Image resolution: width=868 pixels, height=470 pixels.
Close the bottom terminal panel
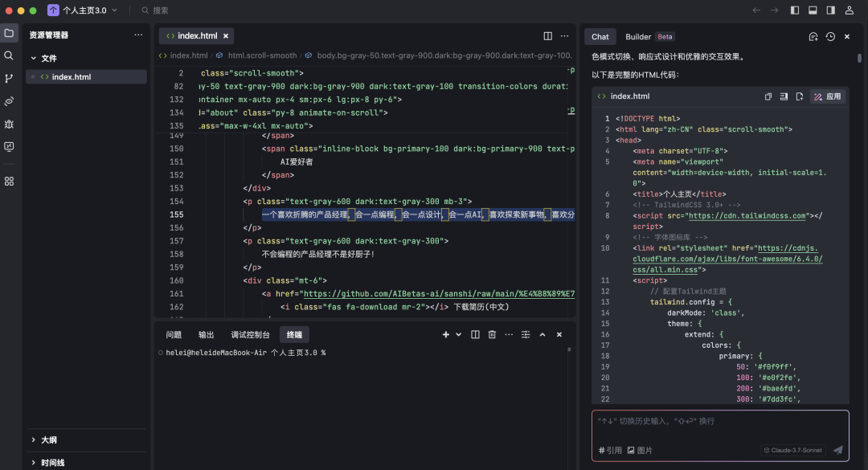click(x=559, y=334)
